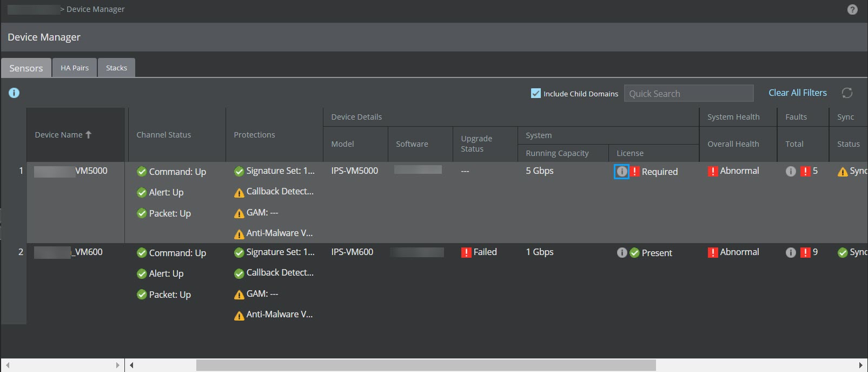Image resolution: width=868 pixels, height=372 pixels.
Task: Click the GAM warning icon in the VM5000 row
Action: (x=239, y=213)
